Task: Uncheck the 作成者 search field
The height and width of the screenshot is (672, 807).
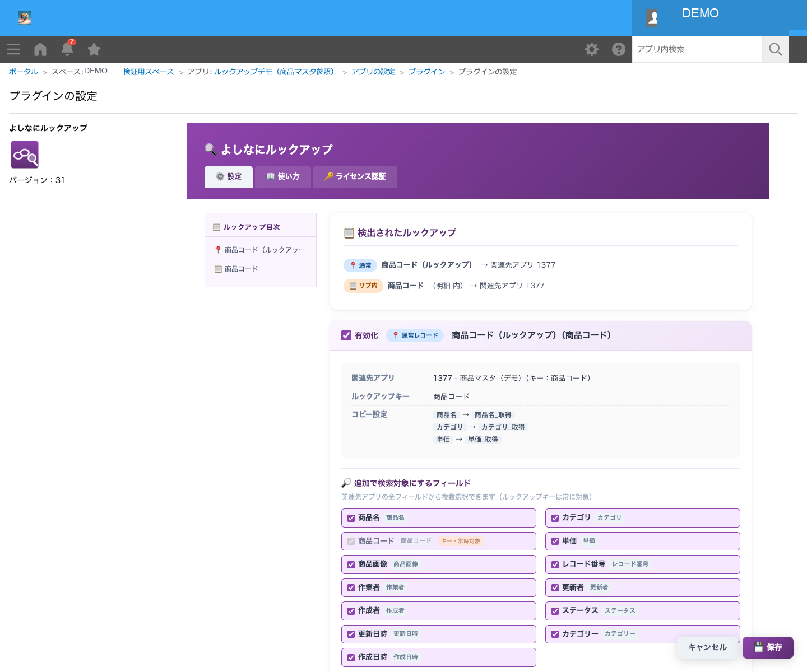Action: [351, 611]
